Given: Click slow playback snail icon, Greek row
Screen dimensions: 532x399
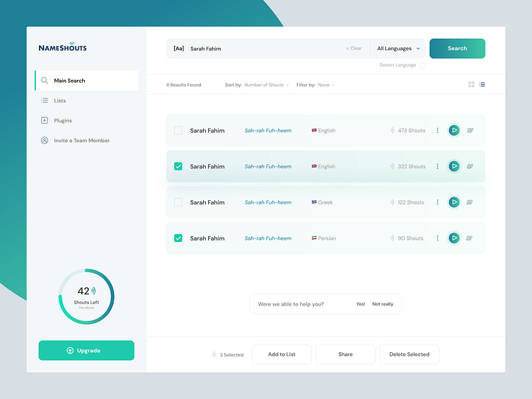Looking at the screenshot, I should [x=470, y=202].
